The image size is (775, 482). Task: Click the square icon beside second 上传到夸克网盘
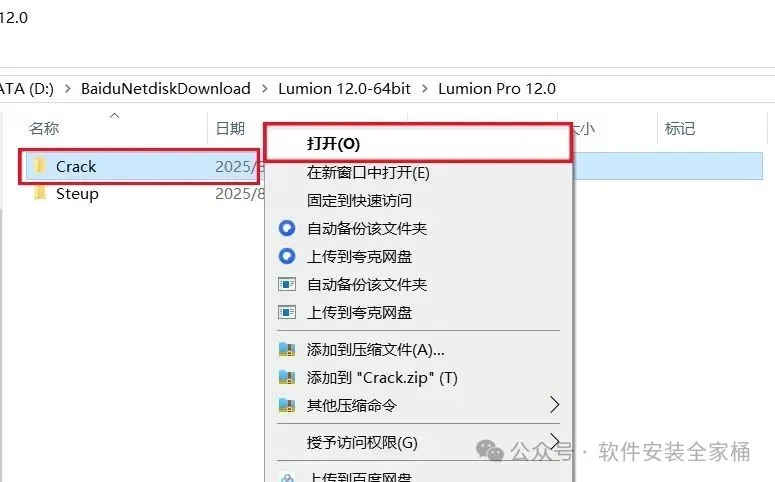click(287, 312)
